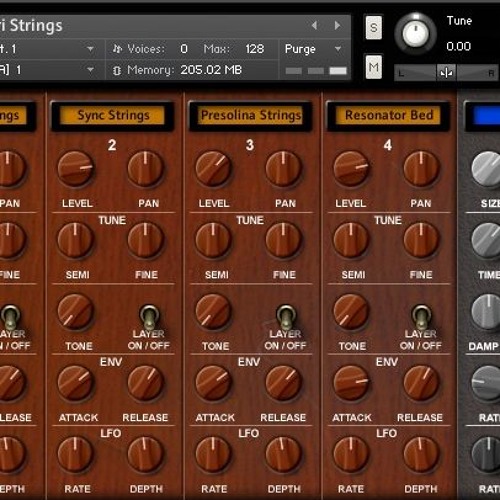Click layer 4 ENV RELEASE knob
The width and height of the screenshot is (500, 500).
point(421,383)
